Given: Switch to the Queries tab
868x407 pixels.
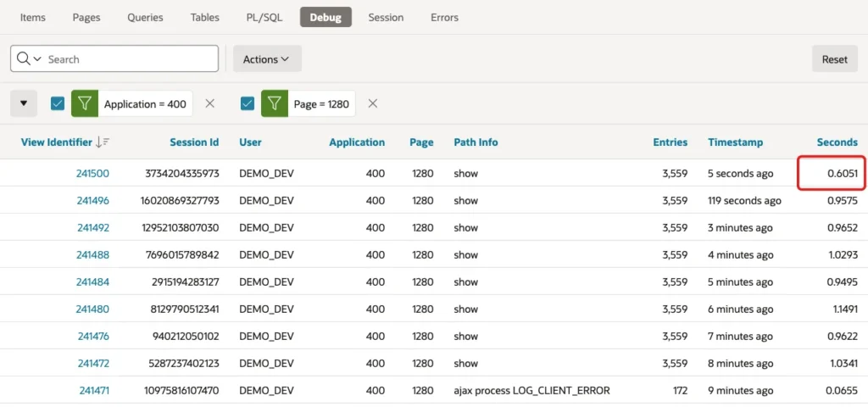Looking at the screenshot, I should [145, 17].
